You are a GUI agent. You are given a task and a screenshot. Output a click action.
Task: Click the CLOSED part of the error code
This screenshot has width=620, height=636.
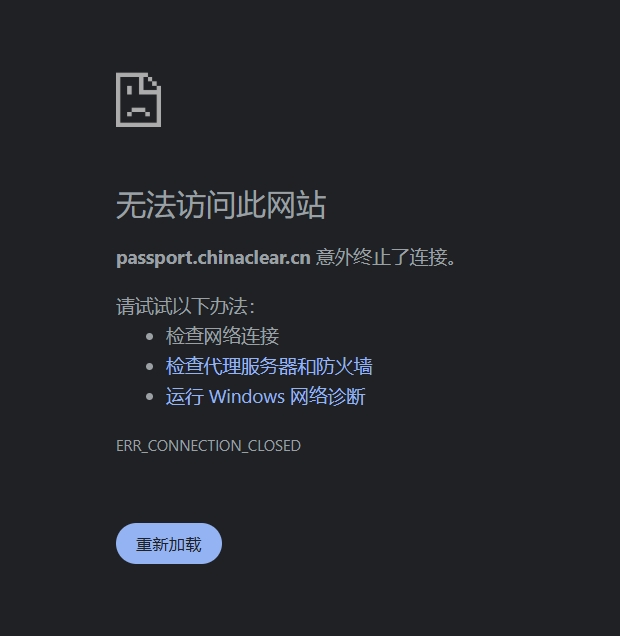click(274, 446)
